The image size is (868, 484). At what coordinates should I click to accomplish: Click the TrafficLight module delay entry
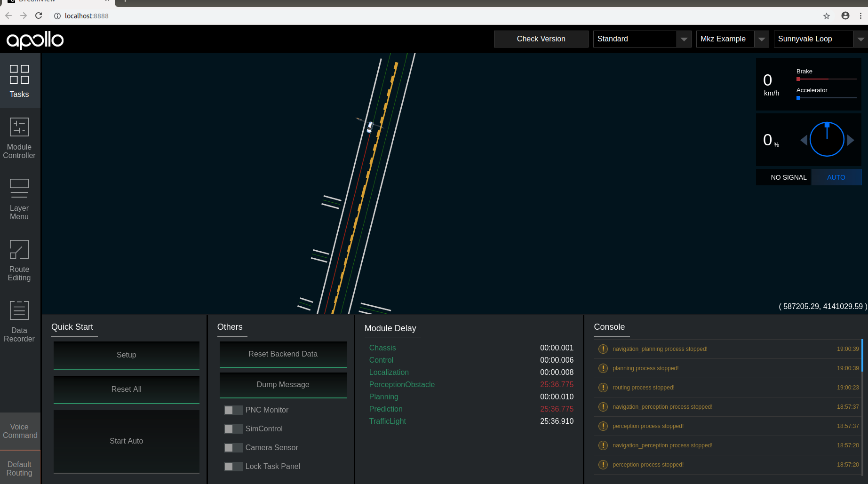point(471,421)
